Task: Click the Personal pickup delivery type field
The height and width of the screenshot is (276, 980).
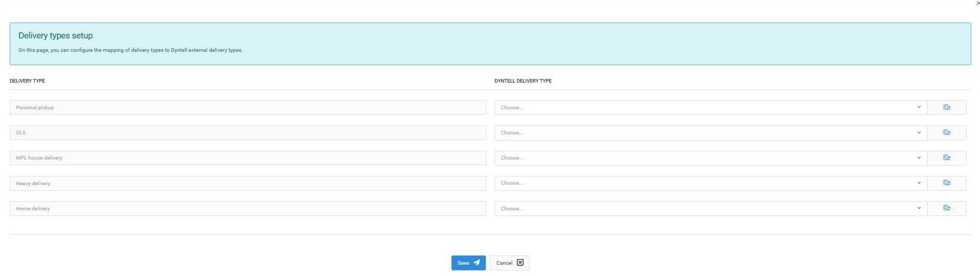Action: 248,107
